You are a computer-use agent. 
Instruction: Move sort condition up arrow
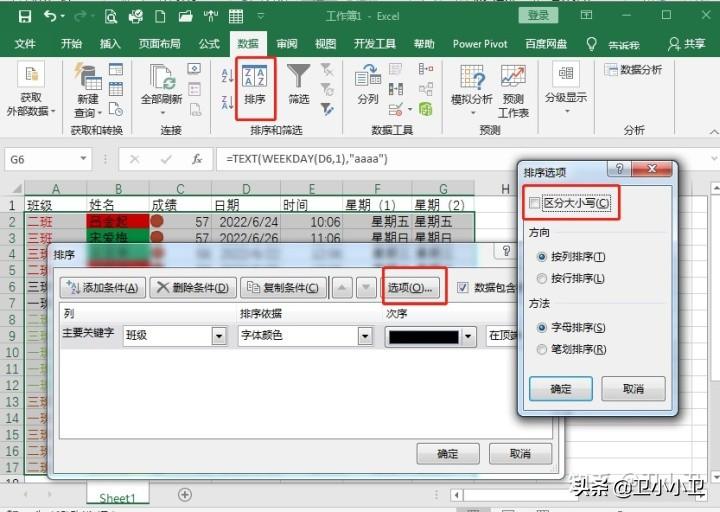pos(342,287)
